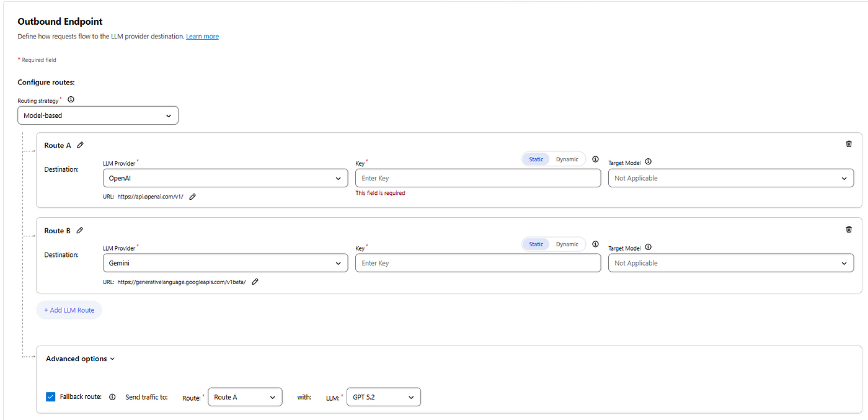Select Static key mode for Route A

point(536,159)
